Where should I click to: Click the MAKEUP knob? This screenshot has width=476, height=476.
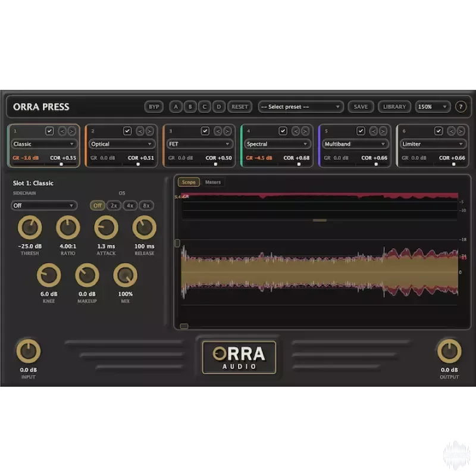click(x=87, y=275)
